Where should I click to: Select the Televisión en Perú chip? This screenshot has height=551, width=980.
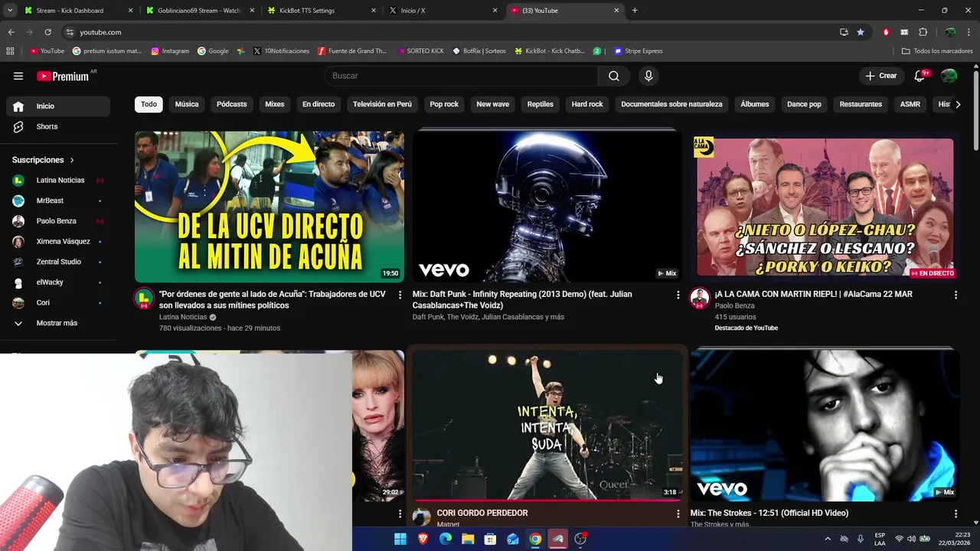[x=382, y=104]
